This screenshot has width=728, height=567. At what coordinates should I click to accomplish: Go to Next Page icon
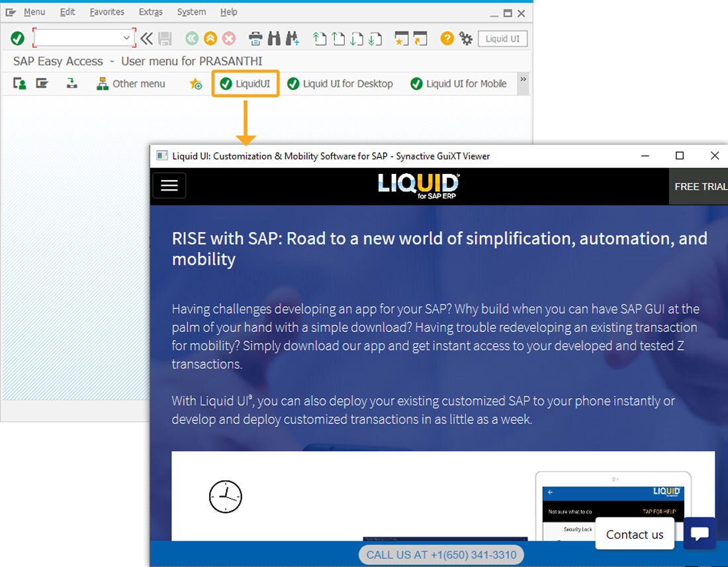(x=357, y=38)
